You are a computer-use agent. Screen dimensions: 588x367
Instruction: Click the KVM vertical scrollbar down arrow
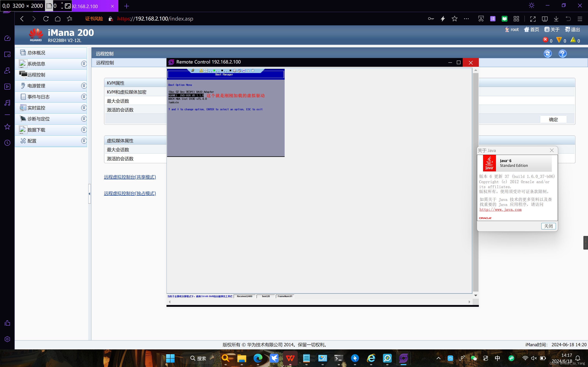(476, 295)
